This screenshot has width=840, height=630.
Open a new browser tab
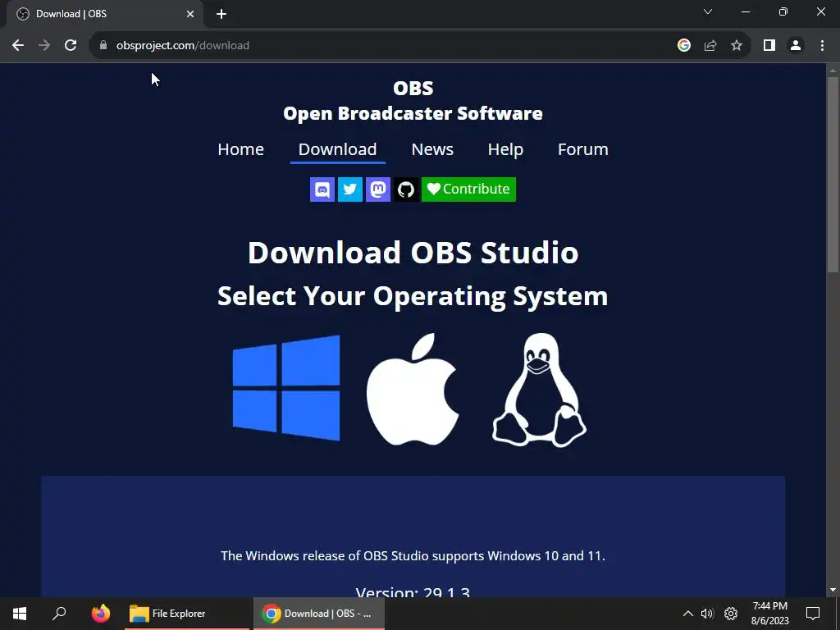tap(221, 14)
